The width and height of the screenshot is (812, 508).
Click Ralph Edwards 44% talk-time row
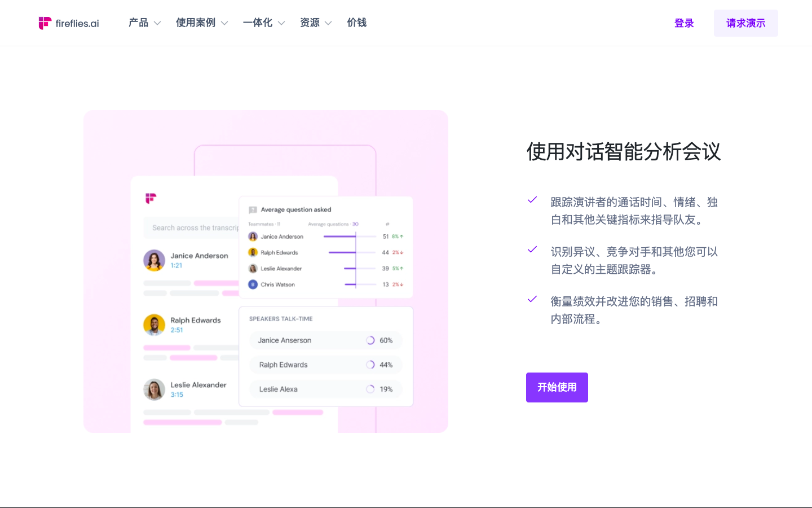click(x=325, y=365)
